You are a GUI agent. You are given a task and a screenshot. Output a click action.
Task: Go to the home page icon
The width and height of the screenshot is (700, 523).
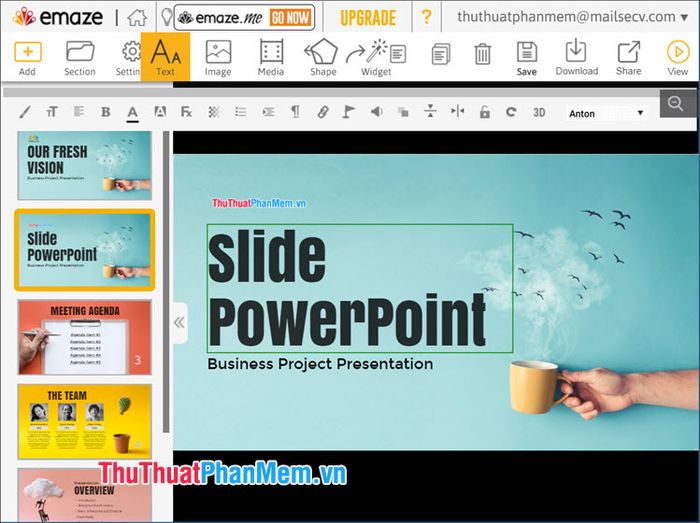tap(137, 18)
